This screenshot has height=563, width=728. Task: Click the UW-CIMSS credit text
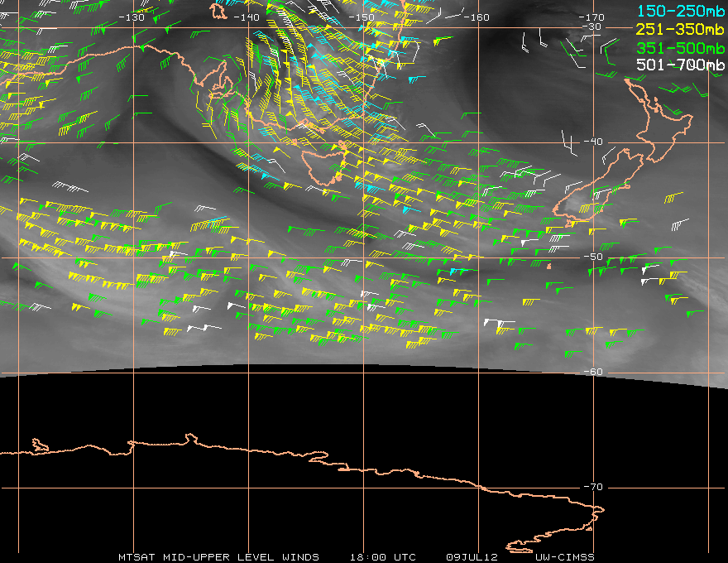tap(564, 556)
